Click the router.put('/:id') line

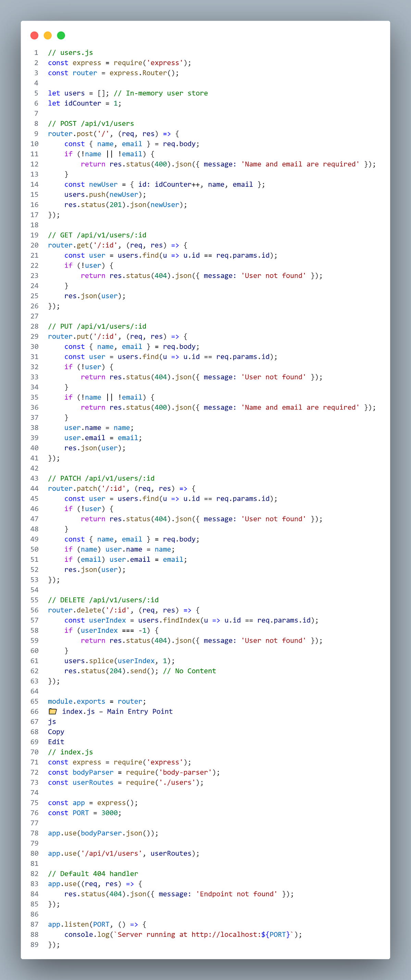[117, 336]
